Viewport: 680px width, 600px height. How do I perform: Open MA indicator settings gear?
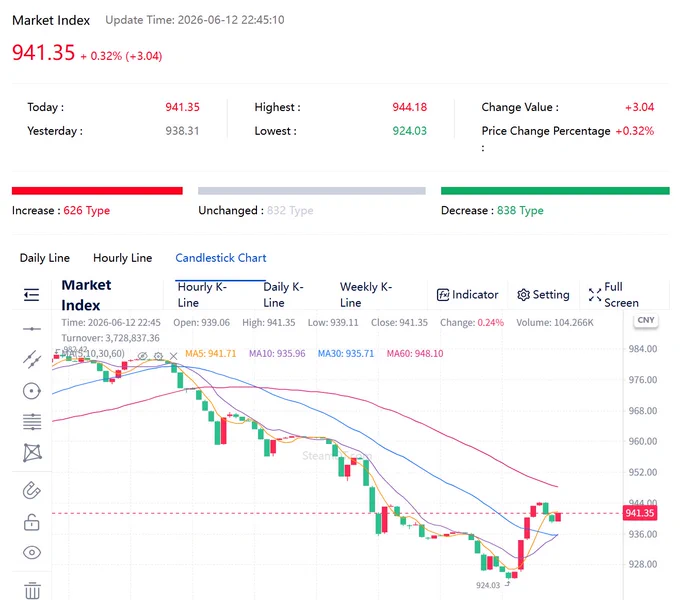(x=158, y=356)
